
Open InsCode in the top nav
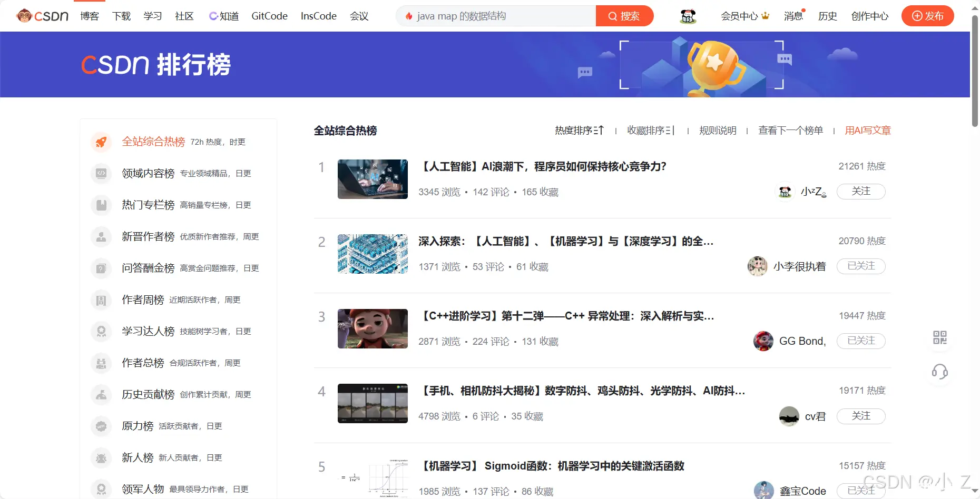(319, 16)
